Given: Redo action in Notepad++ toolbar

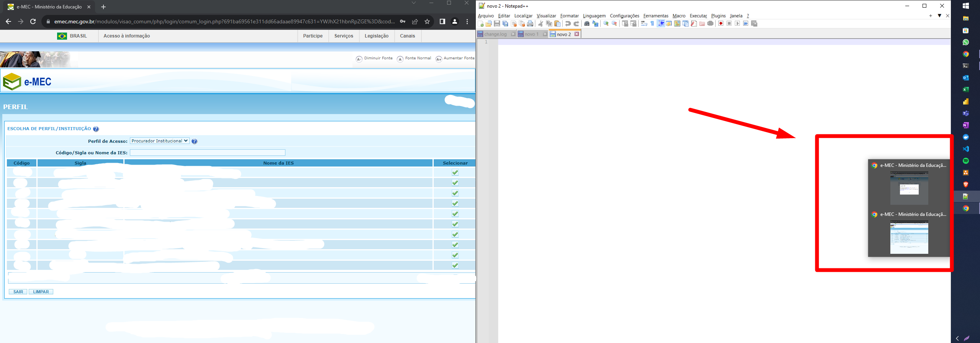Looking at the screenshot, I should tap(576, 23).
